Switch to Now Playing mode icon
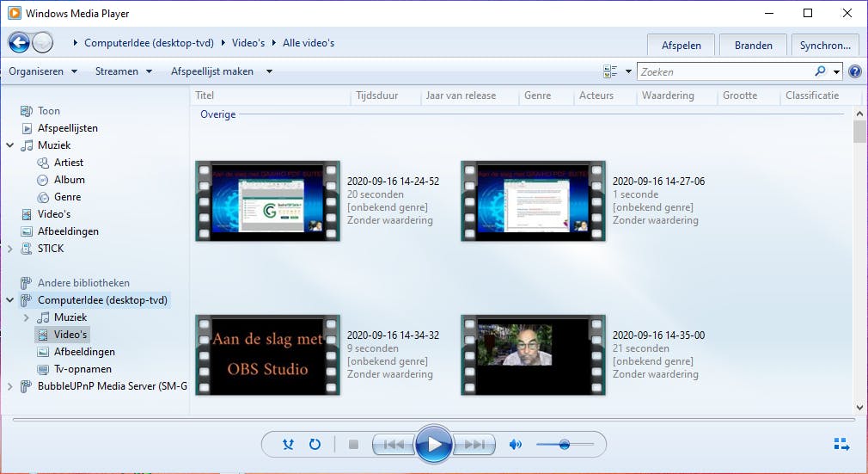 coord(841,444)
